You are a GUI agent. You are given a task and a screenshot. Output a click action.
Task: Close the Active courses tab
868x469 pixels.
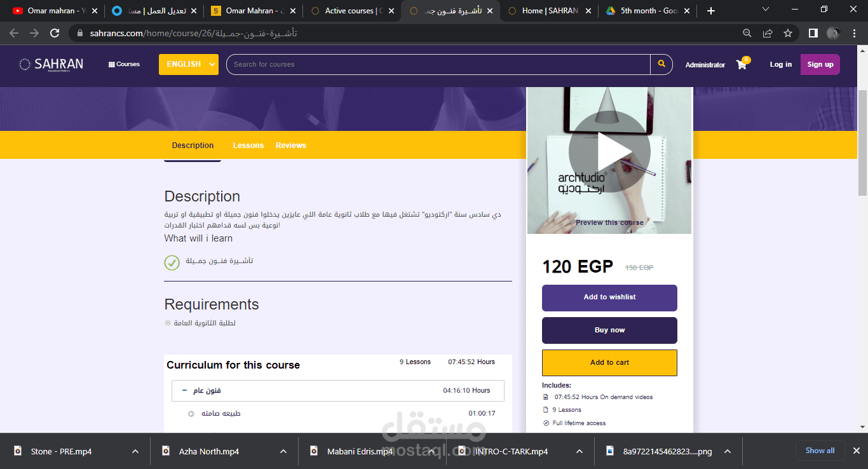[391, 11]
